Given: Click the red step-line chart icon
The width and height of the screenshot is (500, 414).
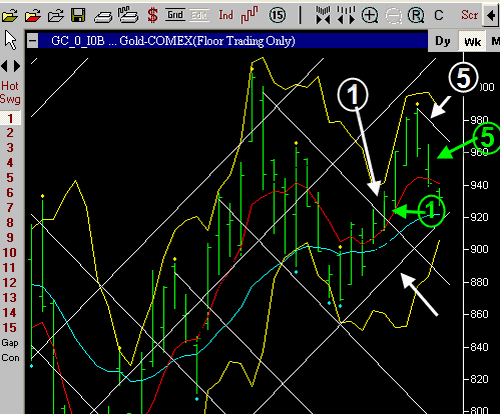Looking at the screenshot, I should (250, 15).
